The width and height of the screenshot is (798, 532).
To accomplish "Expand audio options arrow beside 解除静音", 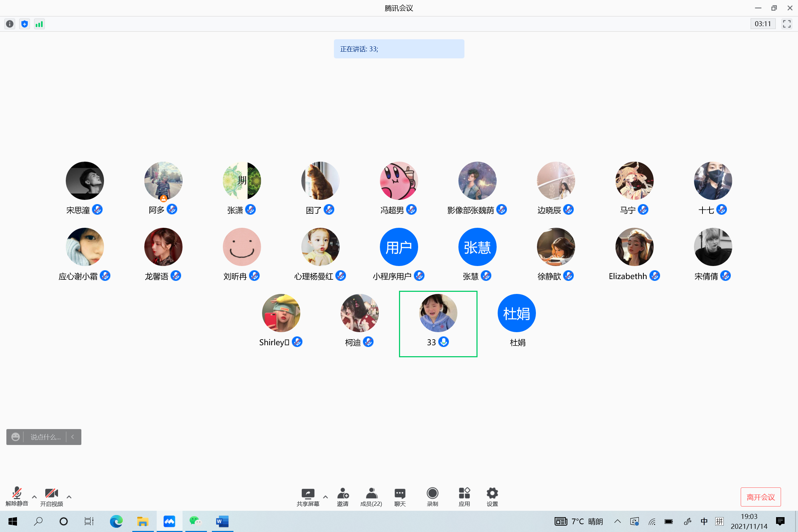I will click(x=34, y=497).
